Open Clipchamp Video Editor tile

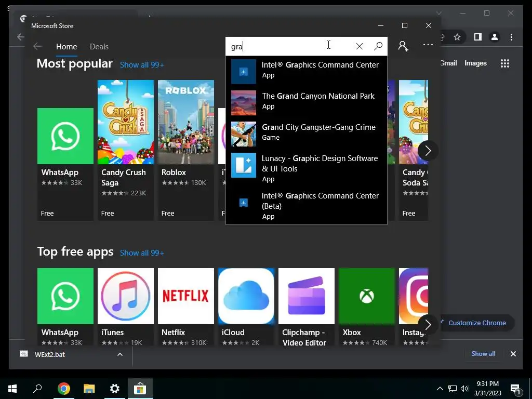[307, 307]
